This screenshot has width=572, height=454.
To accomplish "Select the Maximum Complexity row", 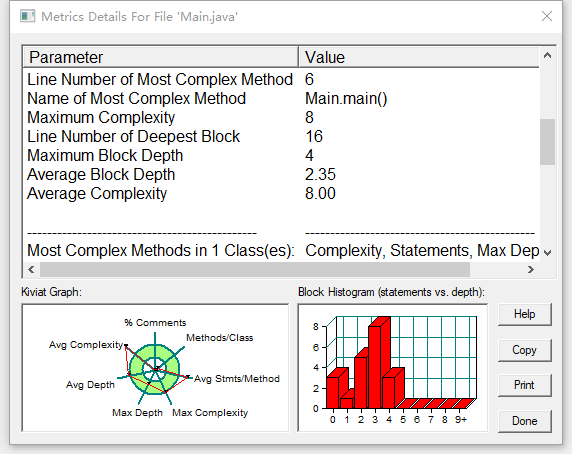I will click(x=281, y=117).
